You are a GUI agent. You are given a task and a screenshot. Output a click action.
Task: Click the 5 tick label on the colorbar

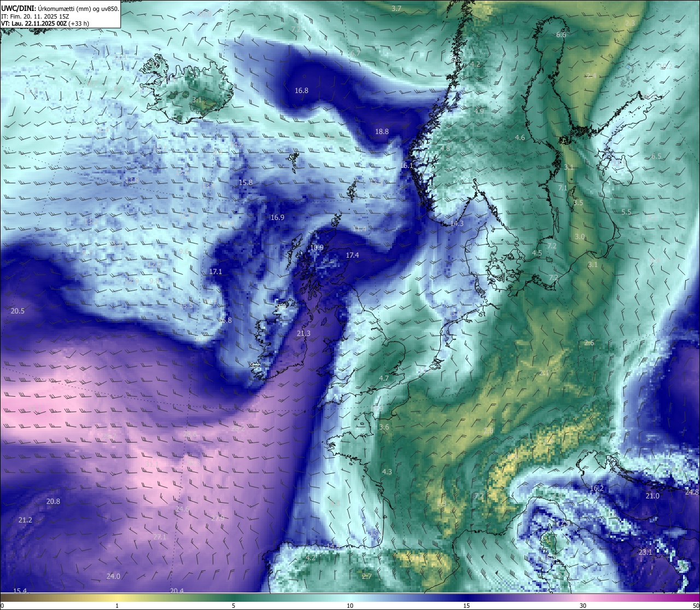coord(234,606)
